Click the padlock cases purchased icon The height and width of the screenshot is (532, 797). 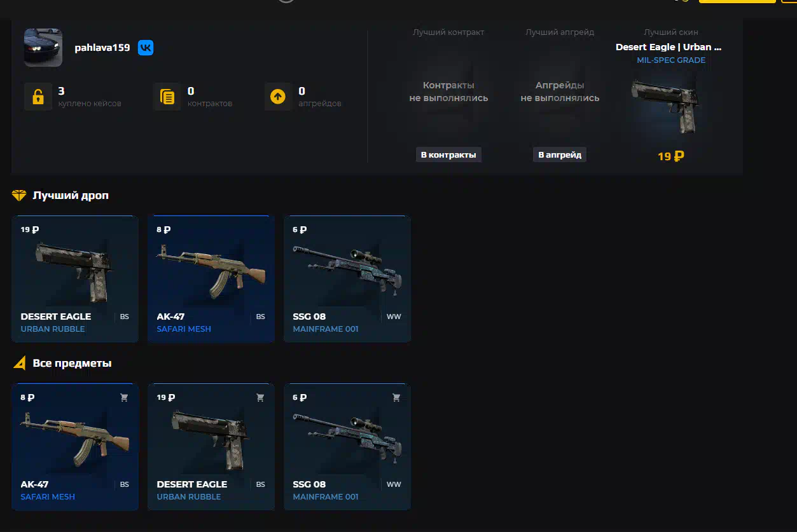pos(38,97)
